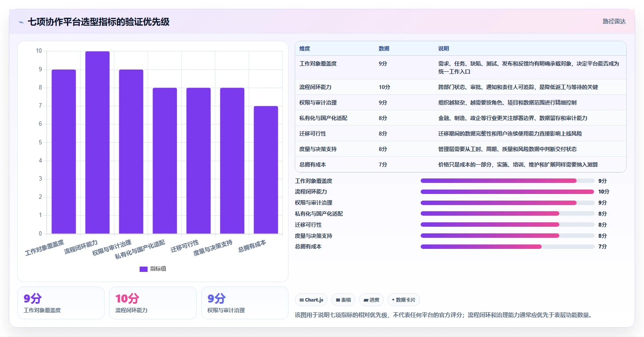644x337 pixels.
Task: Click the 迁移可行性 horizontal progress bar
Action: [x=507, y=225]
